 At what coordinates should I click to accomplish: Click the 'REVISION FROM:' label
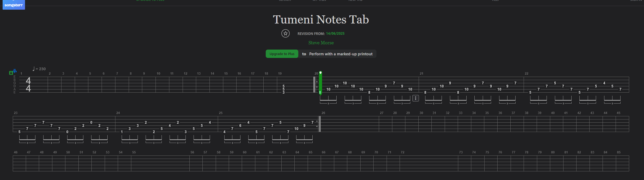click(311, 34)
